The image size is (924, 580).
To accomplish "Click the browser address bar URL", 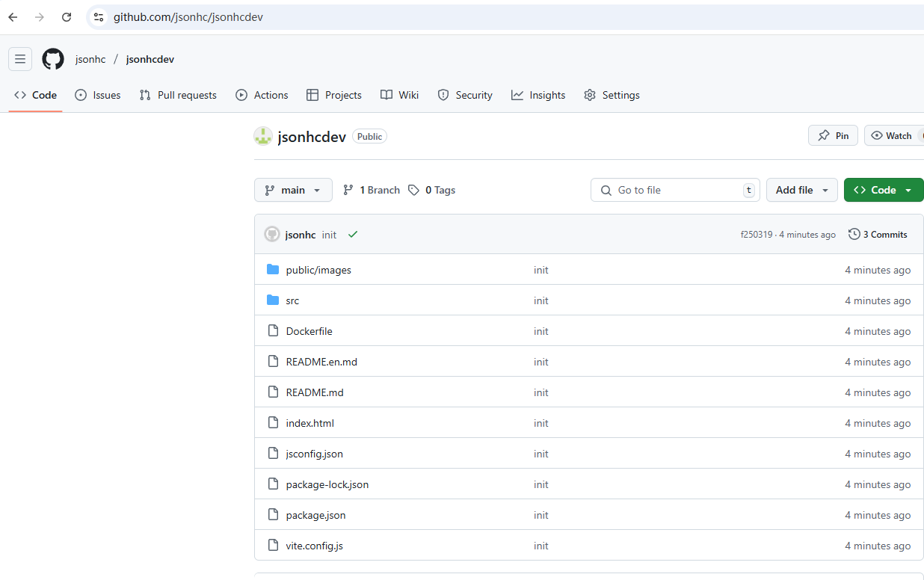I will 188,17.
